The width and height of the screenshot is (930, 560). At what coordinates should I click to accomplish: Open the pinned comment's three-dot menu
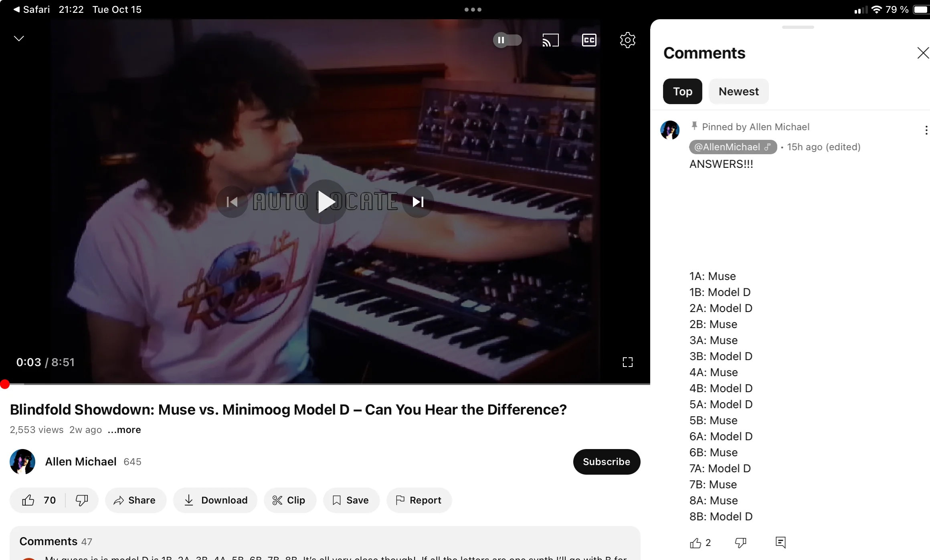(x=926, y=130)
